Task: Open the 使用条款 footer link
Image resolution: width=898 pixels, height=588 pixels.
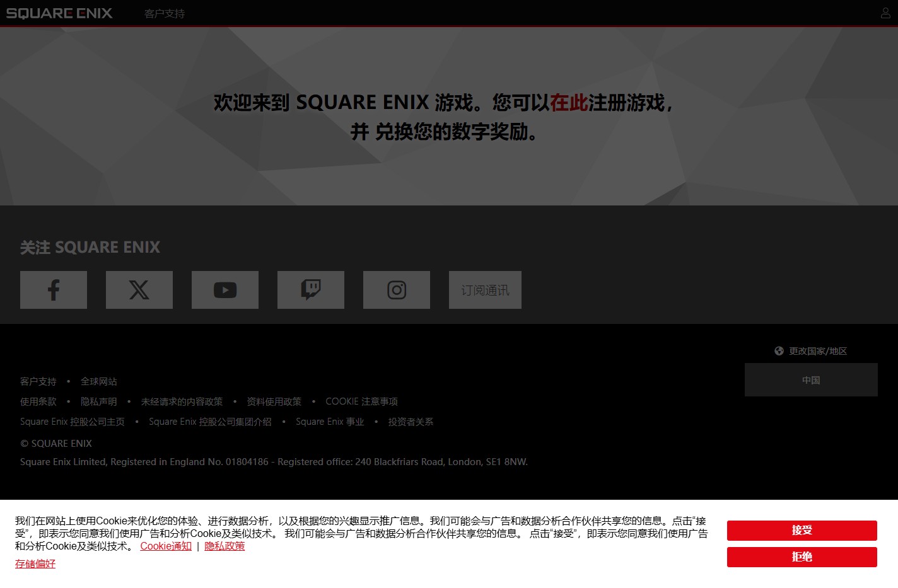Action: tap(38, 401)
